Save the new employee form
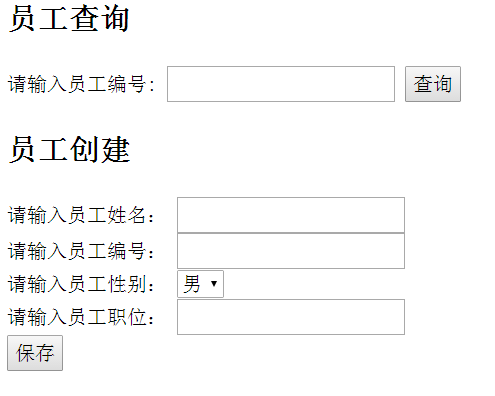Screen dimensions: 495x396 (x=35, y=353)
